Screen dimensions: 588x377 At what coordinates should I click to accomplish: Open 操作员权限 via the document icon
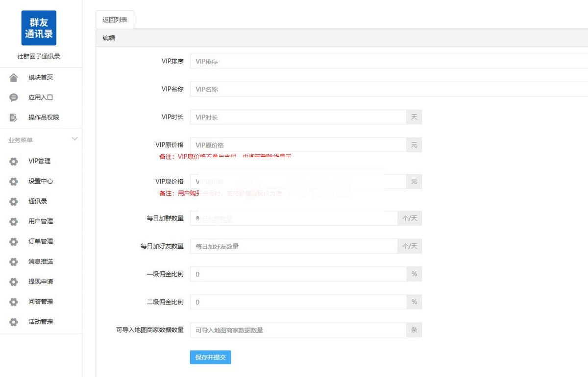point(14,117)
